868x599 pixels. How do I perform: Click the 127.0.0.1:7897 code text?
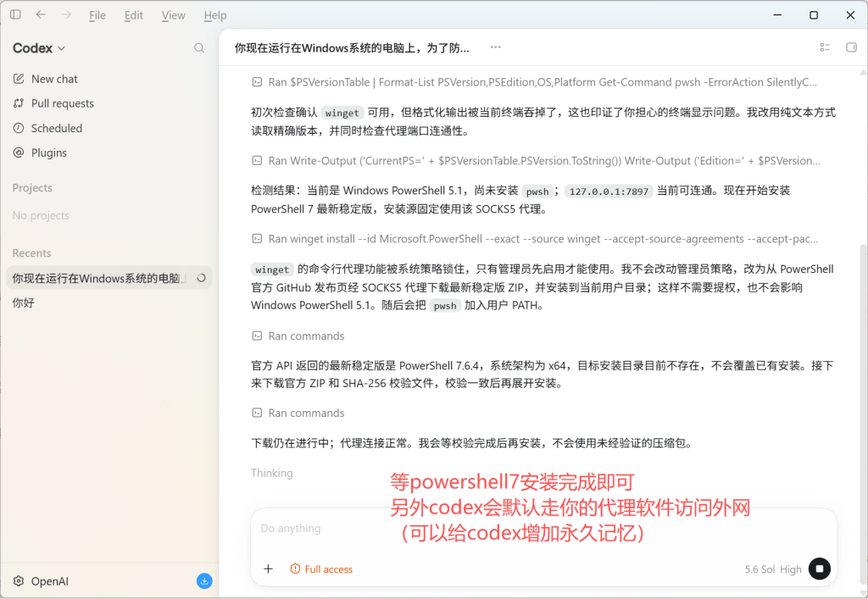(x=609, y=191)
